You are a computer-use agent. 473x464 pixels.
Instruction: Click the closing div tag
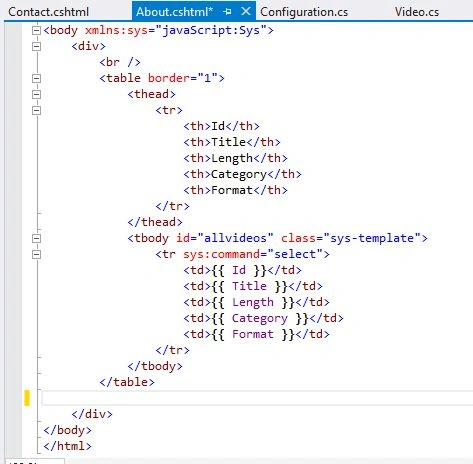92,414
